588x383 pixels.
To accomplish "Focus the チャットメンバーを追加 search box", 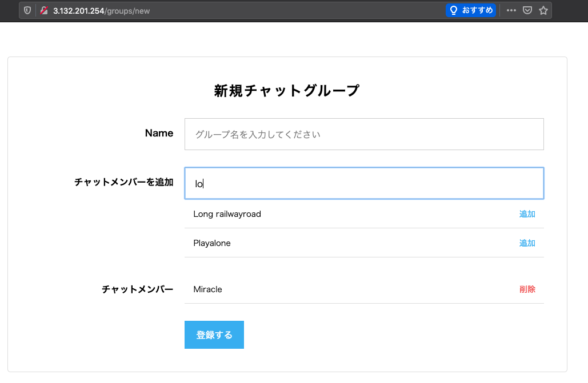I will [364, 182].
